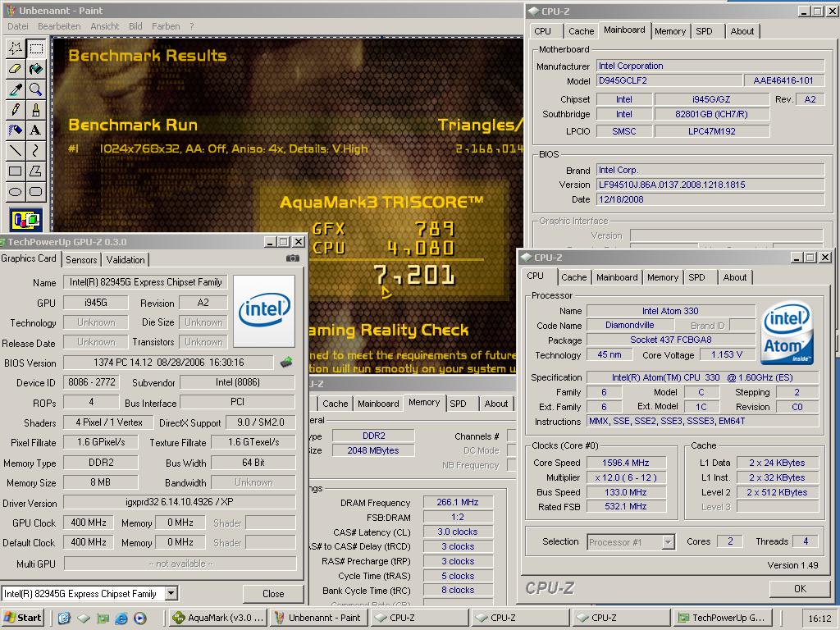This screenshot has width=840, height=630.
Task: Select the Rectangle shape tool in Paint
Action: point(16,171)
